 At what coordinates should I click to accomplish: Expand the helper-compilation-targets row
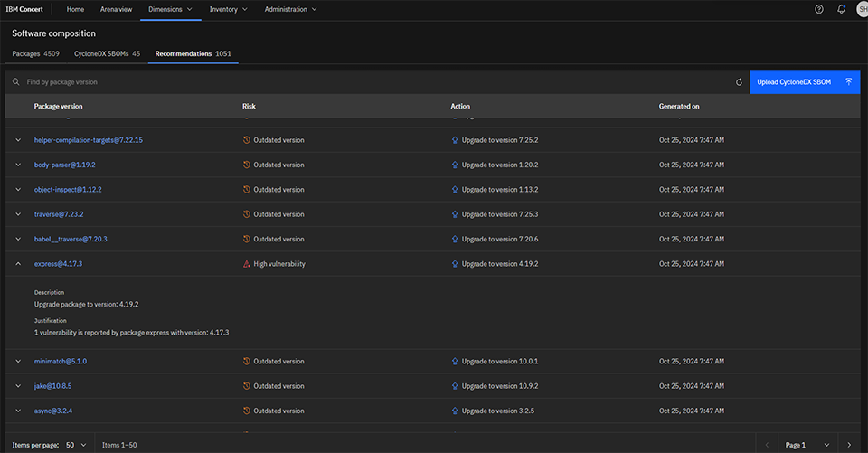tap(18, 140)
